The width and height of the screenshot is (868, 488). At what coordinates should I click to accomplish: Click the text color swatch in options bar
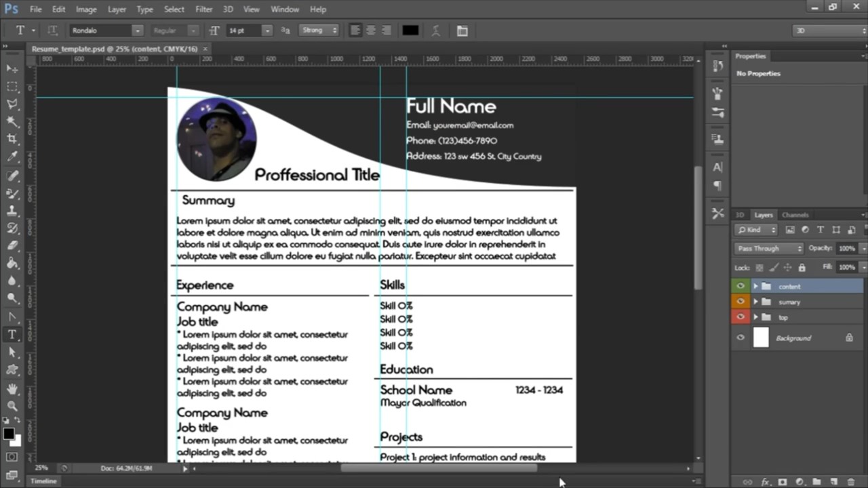pyautogui.click(x=410, y=30)
